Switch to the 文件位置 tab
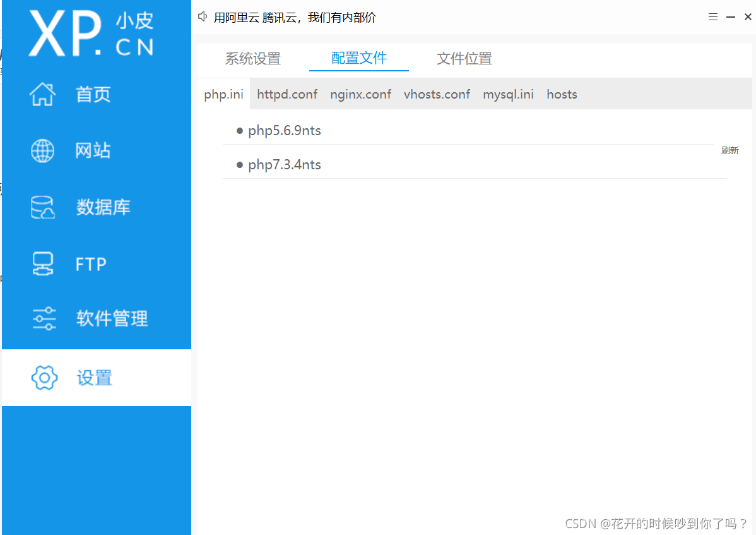Screen dimensions: 756x535 pyautogui.click(x=464, y=58)
